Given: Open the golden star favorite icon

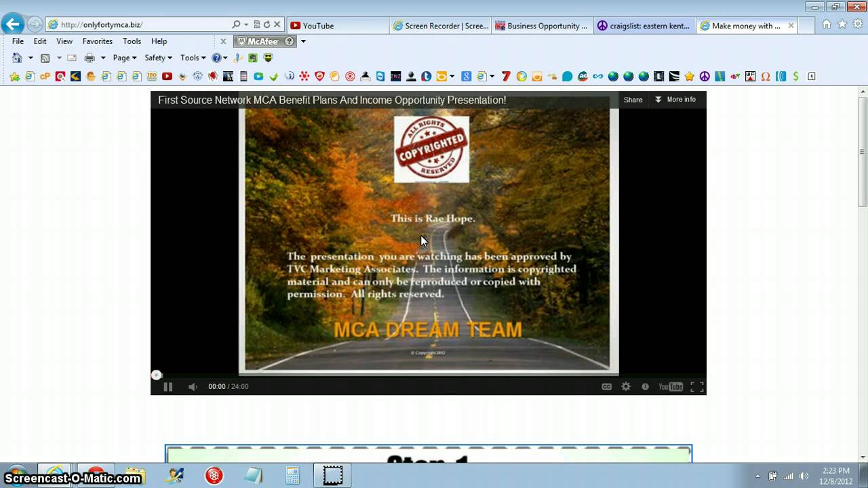Looking at the screenshot, I should (x=690, y=77).
